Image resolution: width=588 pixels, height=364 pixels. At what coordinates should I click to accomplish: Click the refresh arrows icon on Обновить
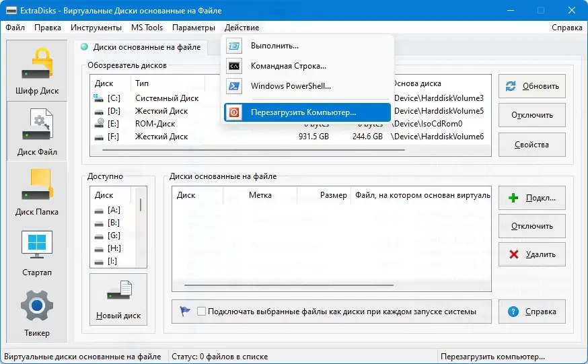click(x=511, y=86)
